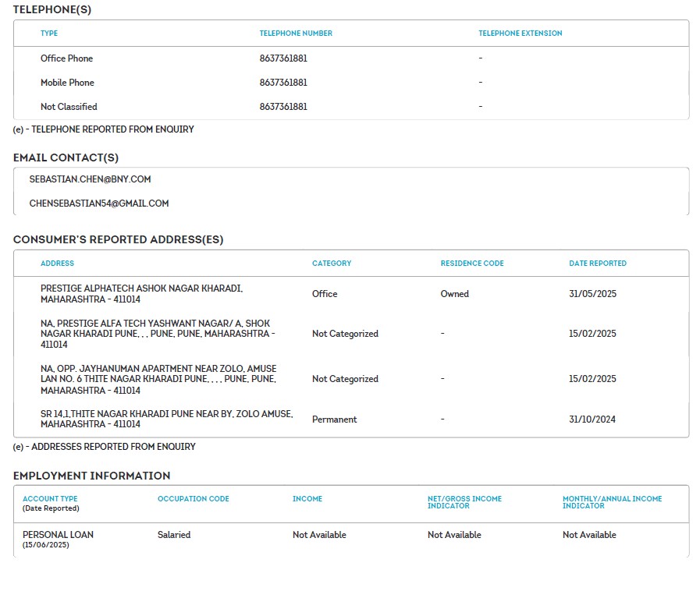Viewport: 700px width, 616px height.
Task: Select the Mobile Phone row label
Action: [x=67, y=83]
